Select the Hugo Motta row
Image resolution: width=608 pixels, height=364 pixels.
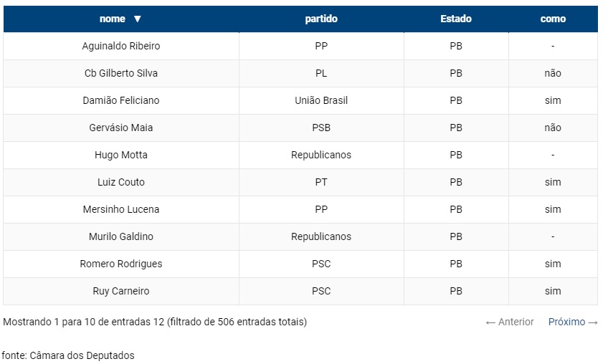click(121, 155)
